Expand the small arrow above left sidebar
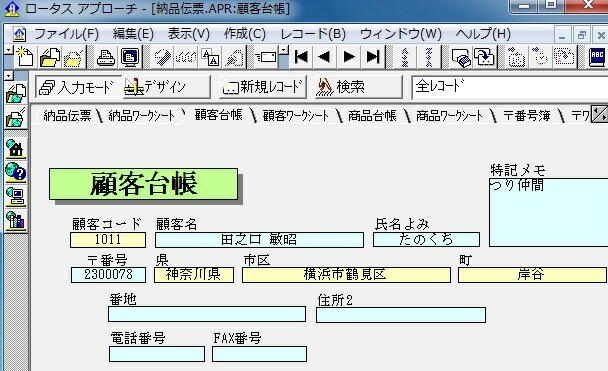Viewport: 608px width, 371px height. pyautogui.click(x=9, y=76)
